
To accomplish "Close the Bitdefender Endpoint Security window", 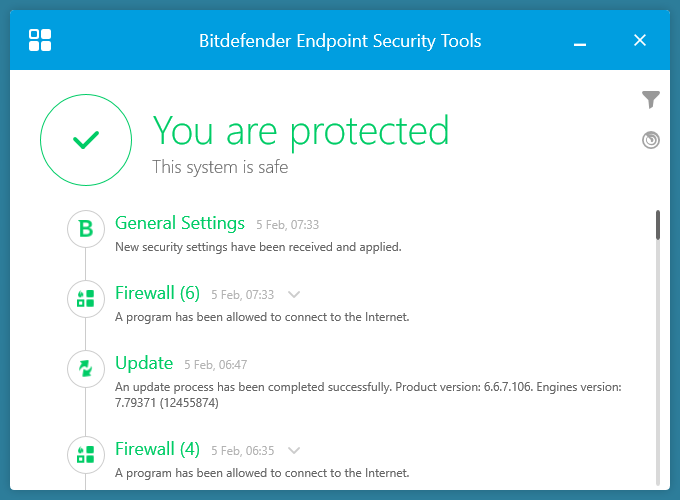I will (x=640, y=40).
